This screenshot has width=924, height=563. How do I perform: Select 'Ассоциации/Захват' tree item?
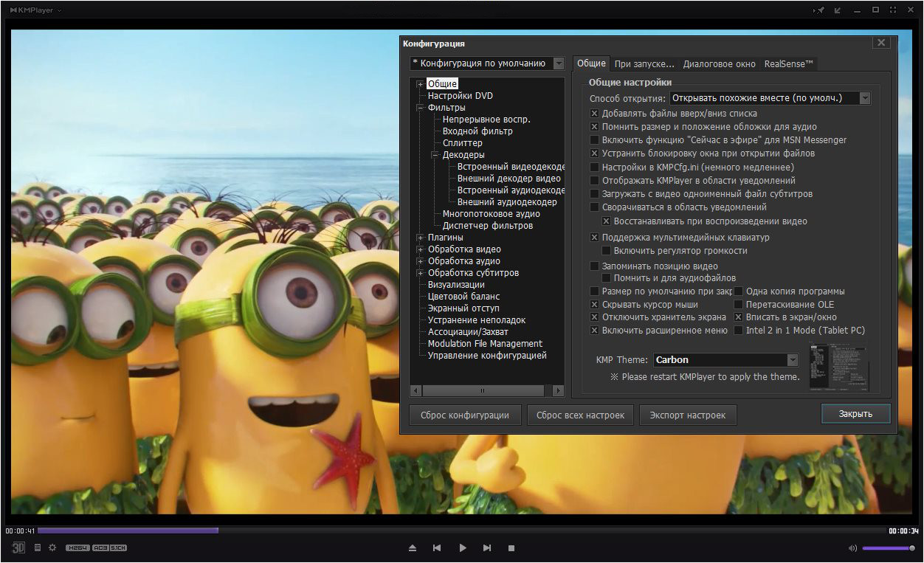(x=466, y=332)
